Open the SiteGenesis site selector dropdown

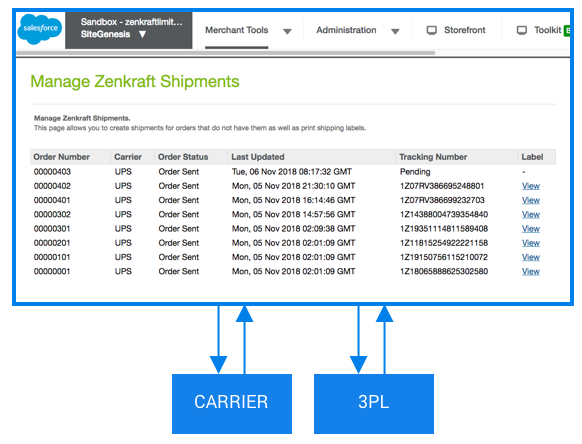click(x=128, y=30)
